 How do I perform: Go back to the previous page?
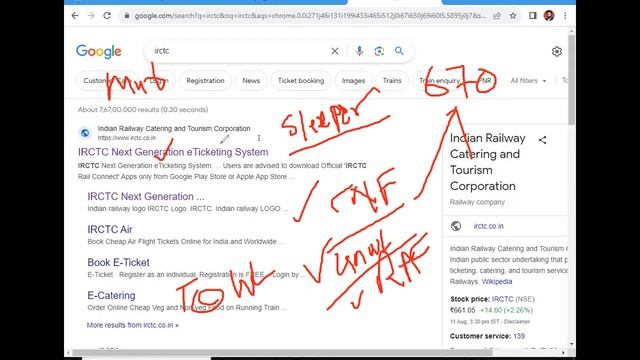click(75, 16)
